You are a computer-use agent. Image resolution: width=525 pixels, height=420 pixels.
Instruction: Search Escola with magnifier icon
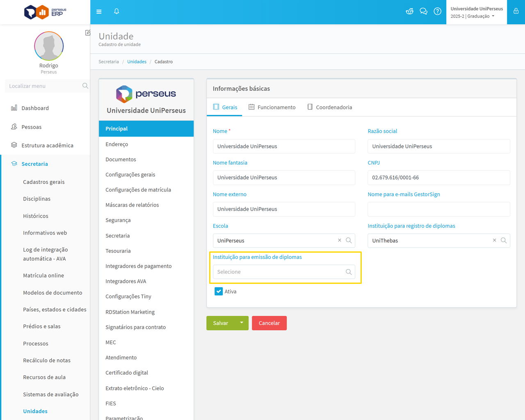349,240
